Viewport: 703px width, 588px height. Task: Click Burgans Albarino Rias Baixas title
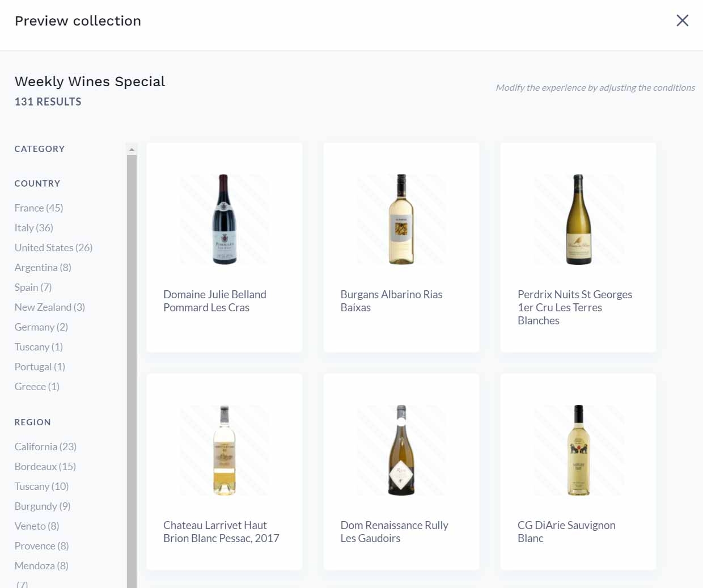(x=392, y=301)
